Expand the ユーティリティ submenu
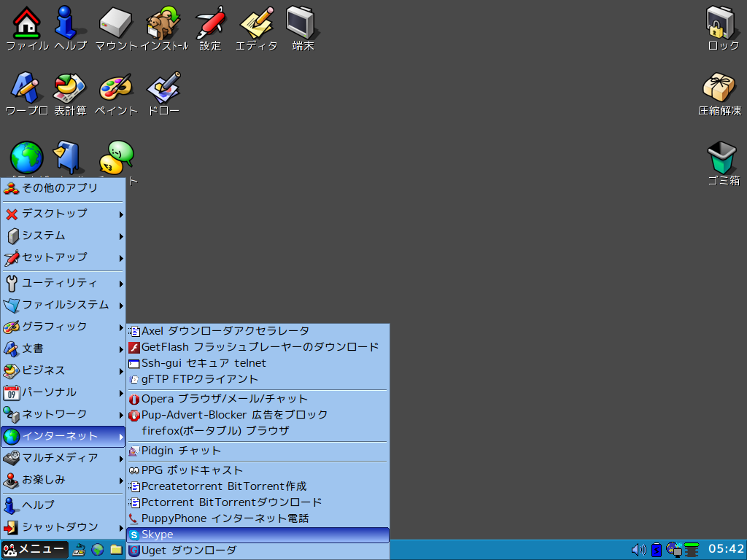This screenshot has height=560, width=747. (63, 284)
